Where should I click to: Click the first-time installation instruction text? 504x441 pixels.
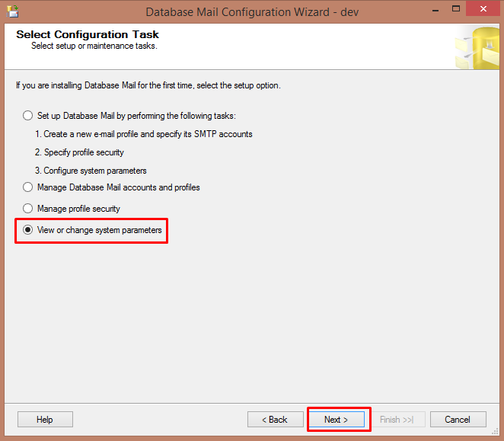148,85
